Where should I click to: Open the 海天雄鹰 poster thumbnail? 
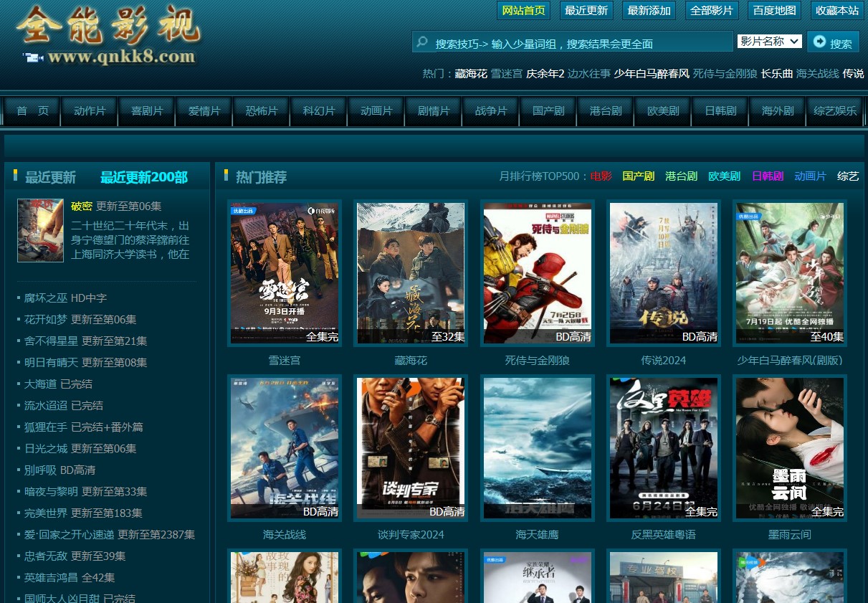point(538,448)
